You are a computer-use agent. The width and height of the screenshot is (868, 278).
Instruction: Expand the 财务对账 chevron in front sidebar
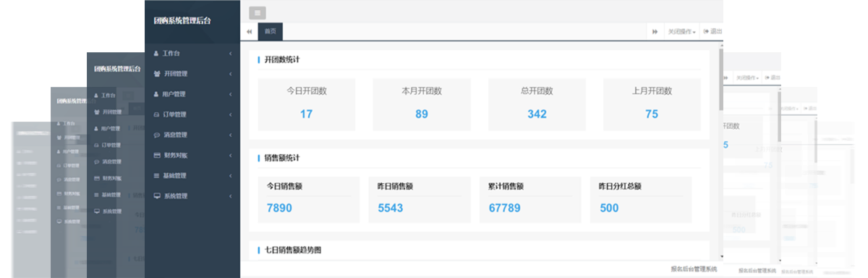click(x=231, y=155)
